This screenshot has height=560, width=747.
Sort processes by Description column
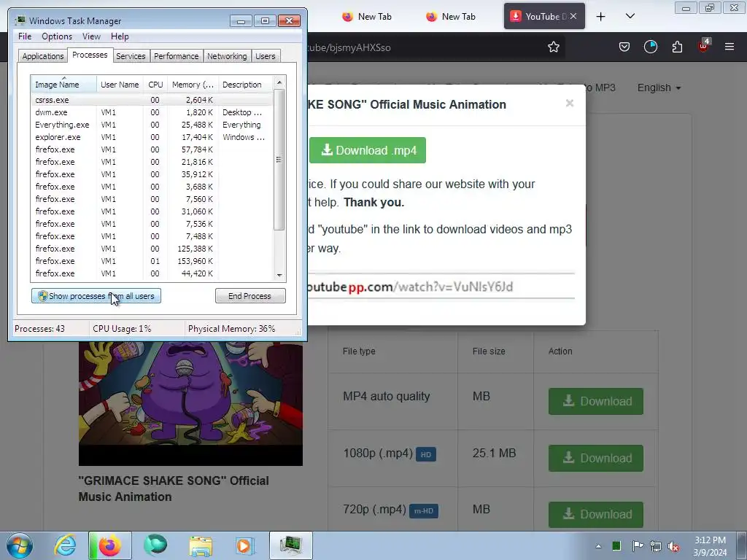click(245, 85)
